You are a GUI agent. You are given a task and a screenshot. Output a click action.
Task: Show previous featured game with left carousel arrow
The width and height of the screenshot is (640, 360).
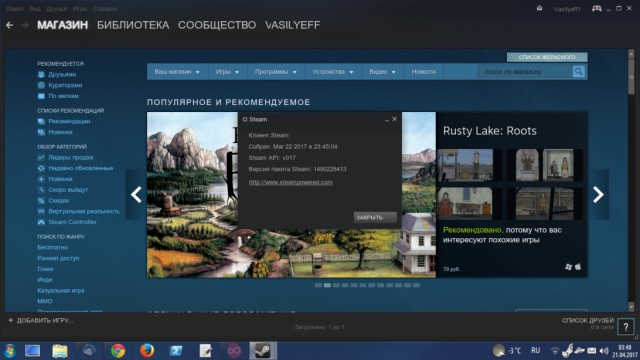[136, 195]
